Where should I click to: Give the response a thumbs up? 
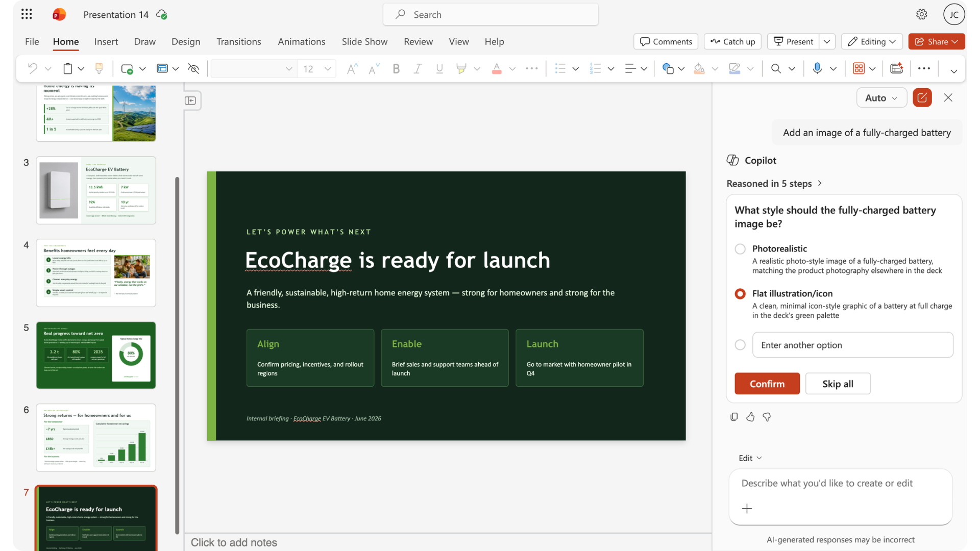(x=750, y=417)
